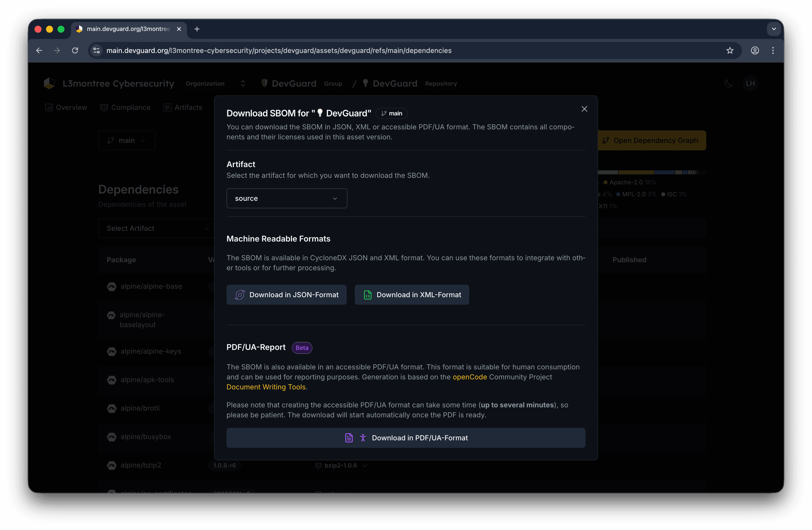Open the source artifact dropdown
Screen dimensions: 812x530
click(287, 198)
